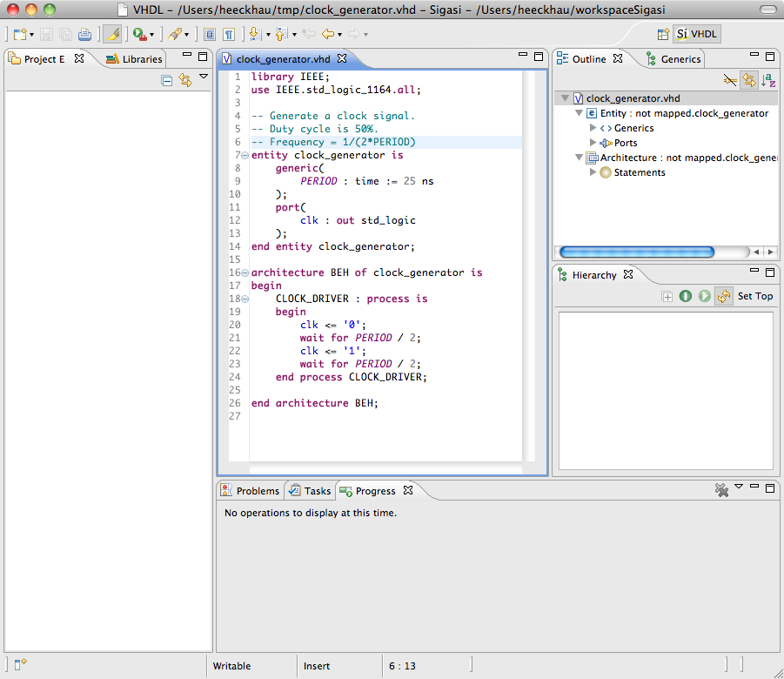The width and height of the screenshot is (784, 679).
Task: Collapse the entity fold marker on line 7
Action: [245, 156]
